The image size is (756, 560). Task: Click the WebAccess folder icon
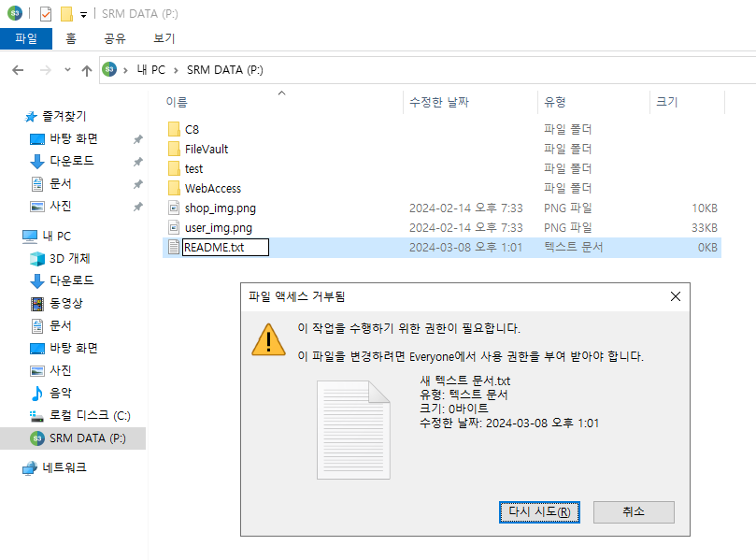pyautogui.click(x=174, y=188)
